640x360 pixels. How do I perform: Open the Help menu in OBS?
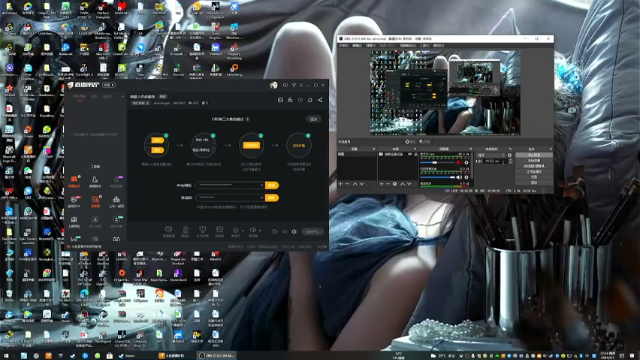coord(439,45)
